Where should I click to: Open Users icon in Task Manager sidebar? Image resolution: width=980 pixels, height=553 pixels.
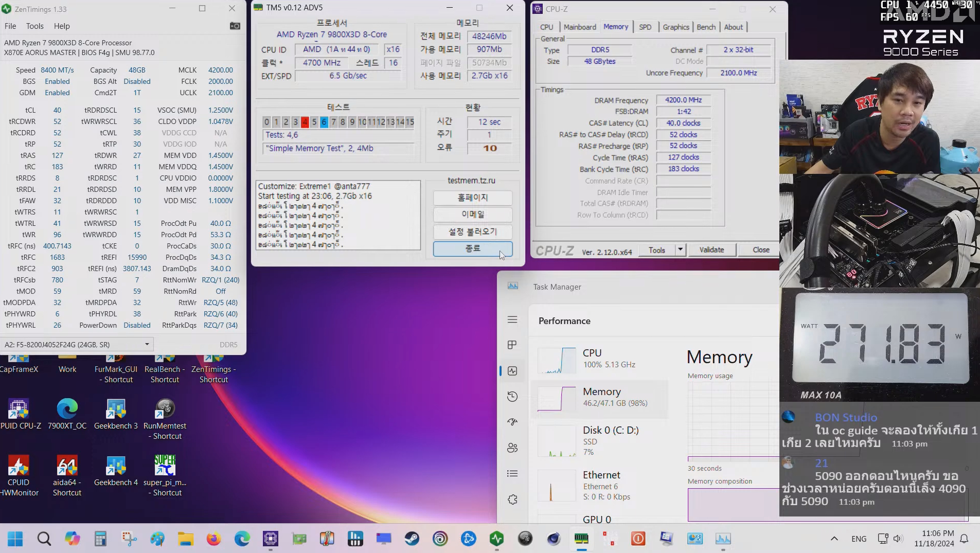click(512, 448)
